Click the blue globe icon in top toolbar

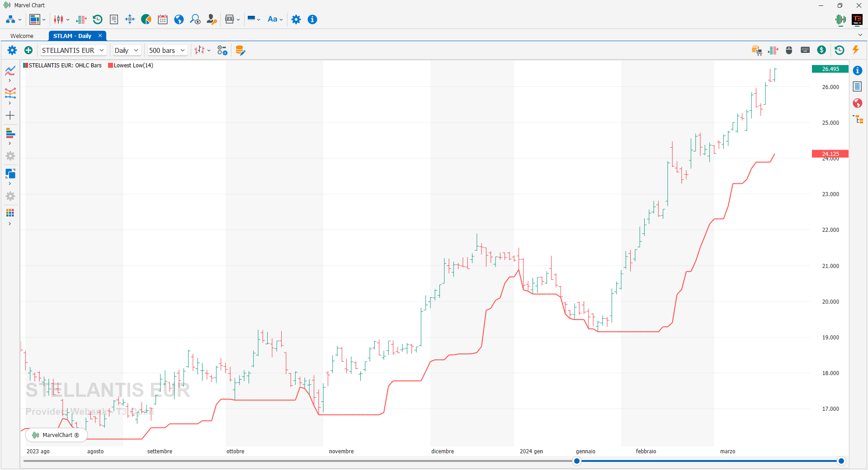(179, 19)
